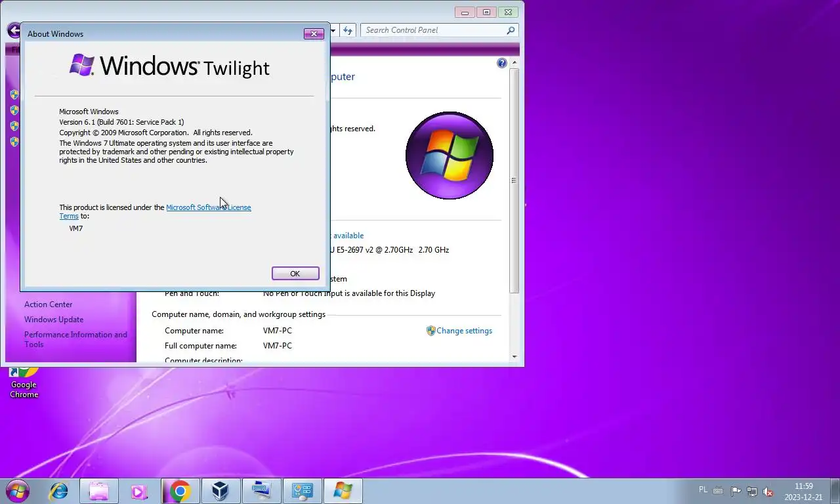The width and height of the screenshot is (840, 504).
Task: Click the 'Version 6.1 (Build 7601: Service Pack 1)' text
Action: (121, 122)
